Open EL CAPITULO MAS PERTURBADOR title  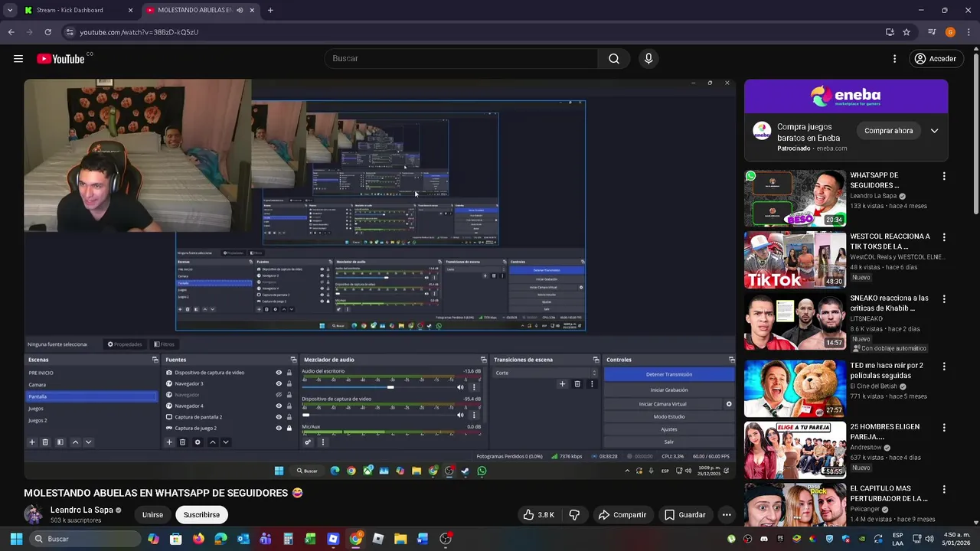tap(889, 494)
